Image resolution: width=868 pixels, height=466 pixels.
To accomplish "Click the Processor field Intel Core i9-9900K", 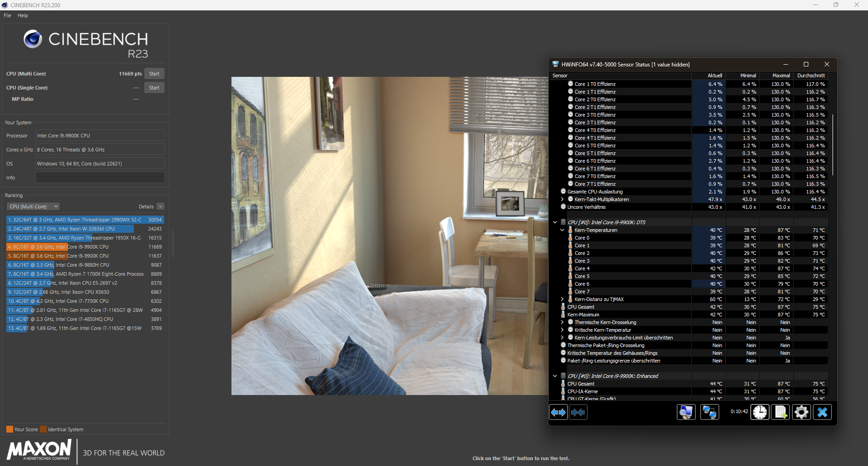I will (x=100, y=136).
